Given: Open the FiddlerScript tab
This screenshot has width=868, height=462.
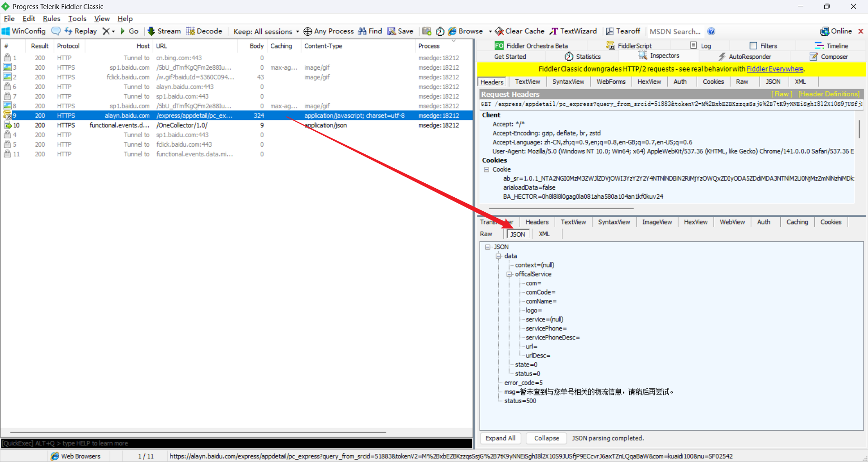Looking at the screenshot, I should [629, 46].
